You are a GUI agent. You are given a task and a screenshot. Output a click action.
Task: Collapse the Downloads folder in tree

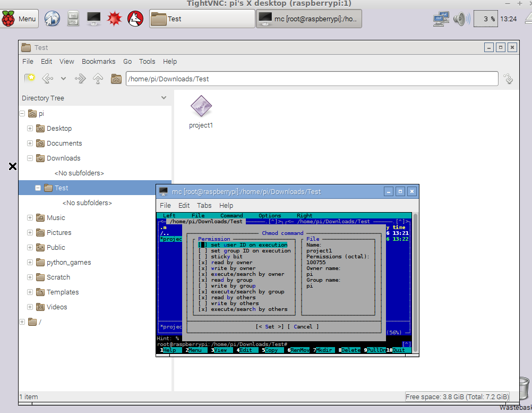tap(30, 158)
